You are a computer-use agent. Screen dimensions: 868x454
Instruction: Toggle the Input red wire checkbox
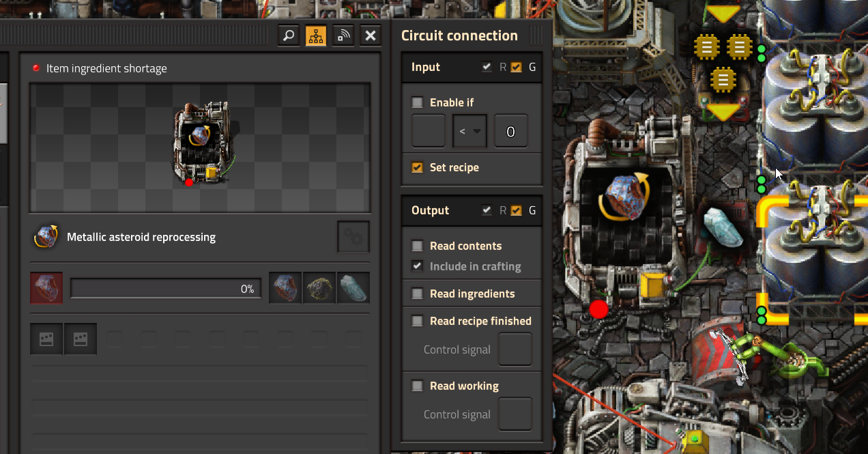(487, 67)
